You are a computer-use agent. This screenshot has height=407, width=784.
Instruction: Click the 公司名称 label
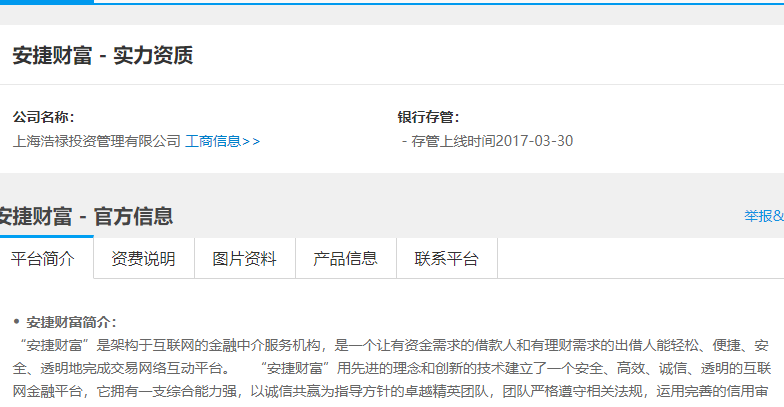[x=44, y=117]
